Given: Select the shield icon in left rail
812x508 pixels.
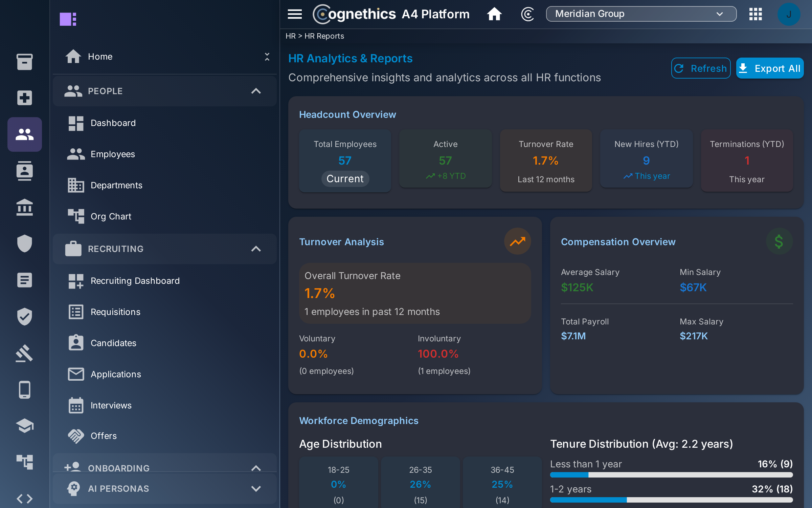Looking at the screenshot, I should click(x=25, y=244).
